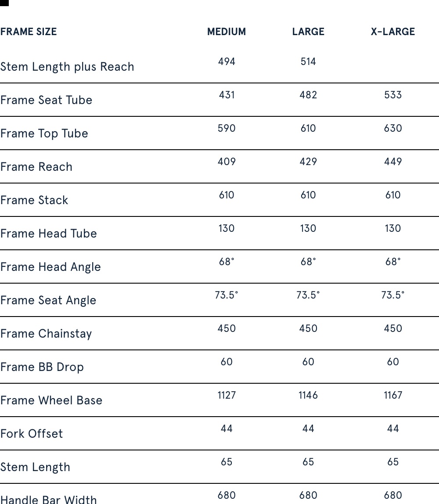Click the Fork Offset row label
This screenshot has width=439, height=504.
(32, 434)
